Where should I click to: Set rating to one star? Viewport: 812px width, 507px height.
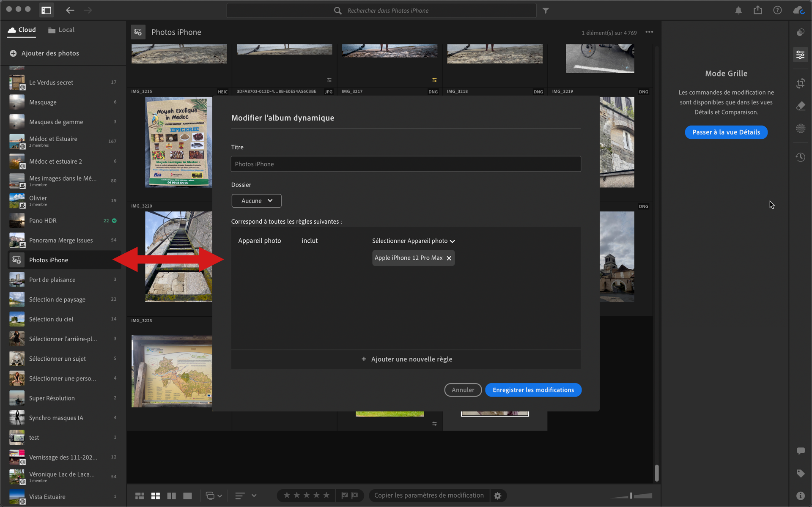[287, 495]
